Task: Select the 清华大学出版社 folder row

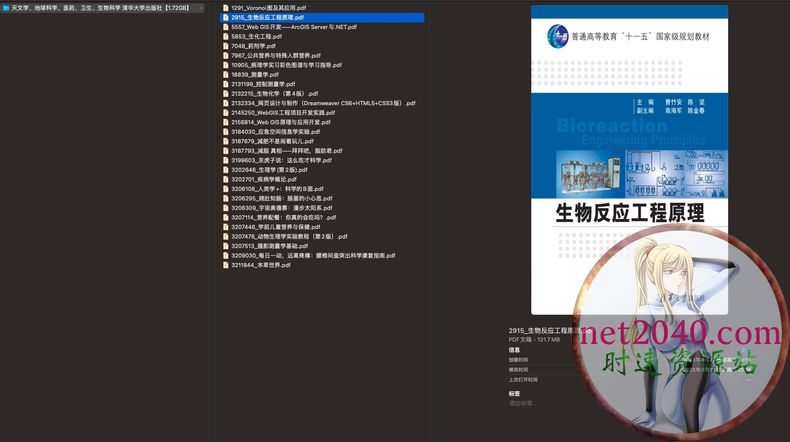Action: (100, 8)
